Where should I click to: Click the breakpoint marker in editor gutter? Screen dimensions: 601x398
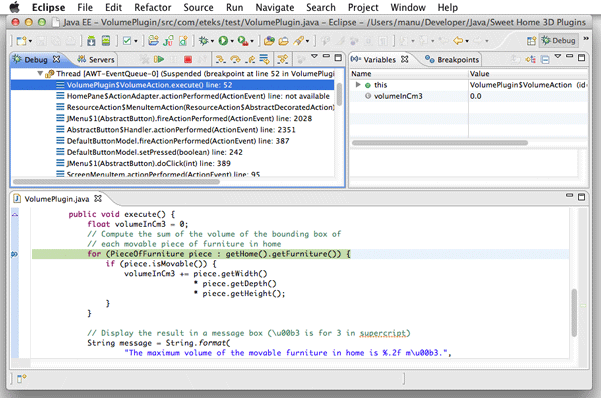pos(15,254)
